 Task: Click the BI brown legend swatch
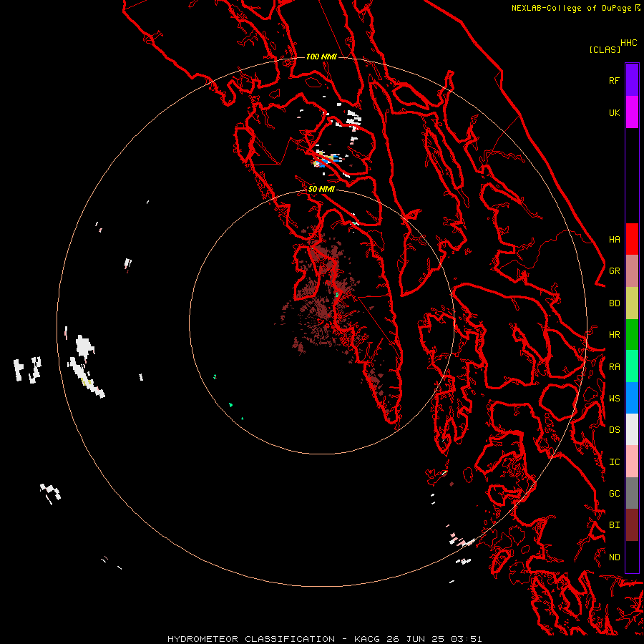[632, 525]
